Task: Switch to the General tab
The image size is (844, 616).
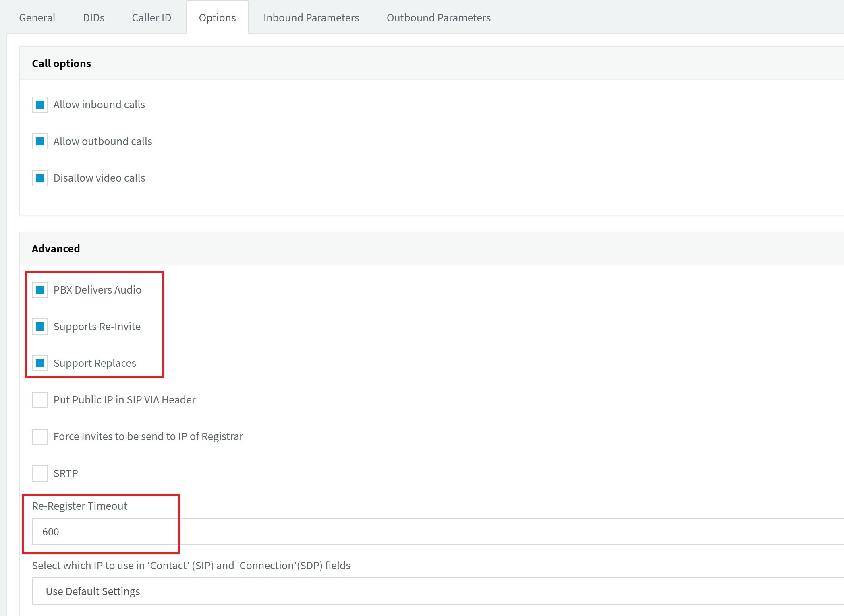Action: pos(37,18)
